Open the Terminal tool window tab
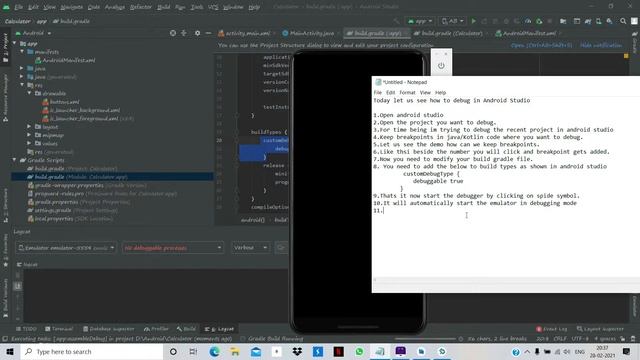 coord(59,329)
